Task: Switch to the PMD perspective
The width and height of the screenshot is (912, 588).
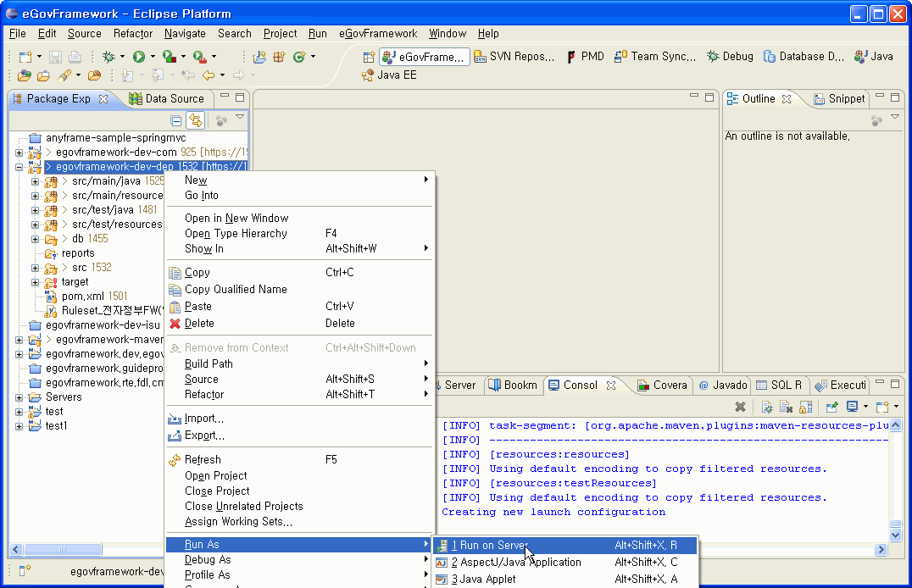Action: (x=585, y=57)
